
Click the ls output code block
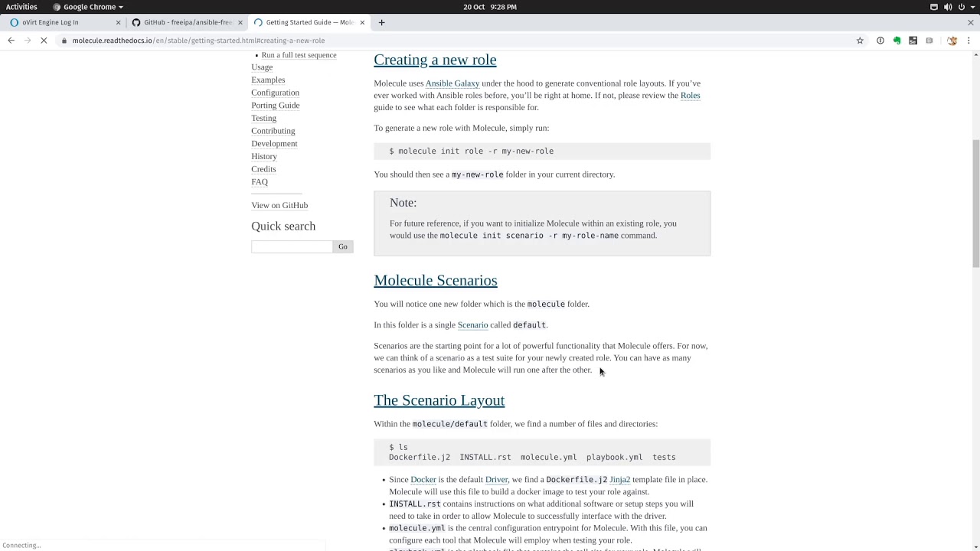[x=542, y=452]
